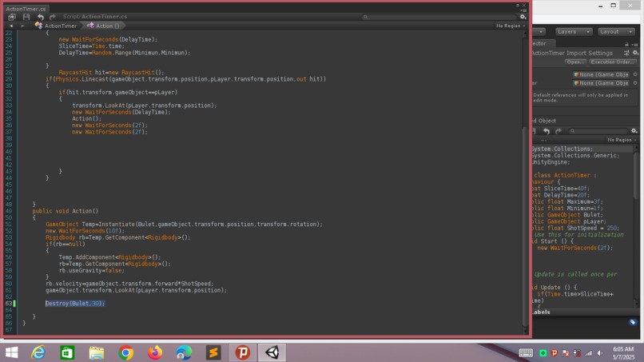The width and height of the screenshot is (644, 362).
Task: Open the Layers dropdown in Unity
Action: [x=574, y=32]
